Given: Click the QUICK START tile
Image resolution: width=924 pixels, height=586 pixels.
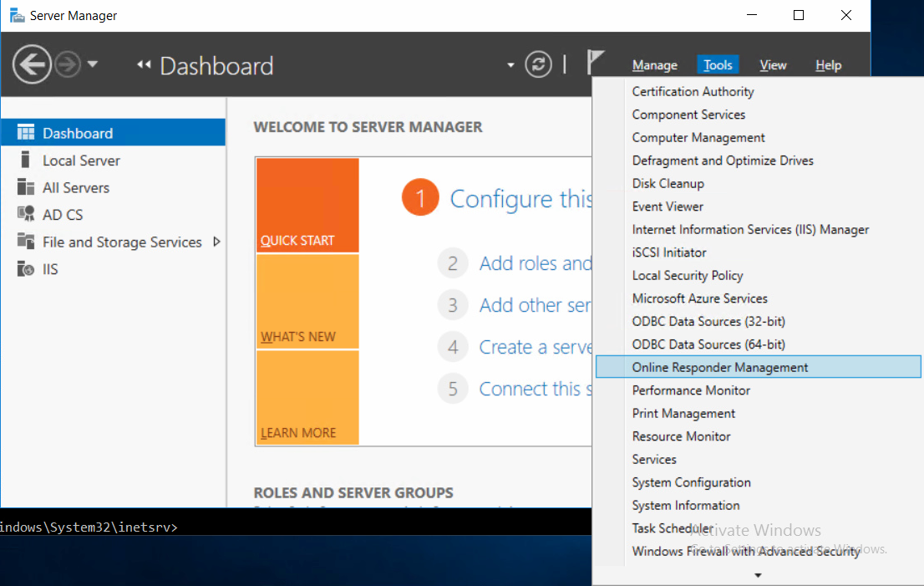Looking at the screenshot, I should (x=307, y=205).
